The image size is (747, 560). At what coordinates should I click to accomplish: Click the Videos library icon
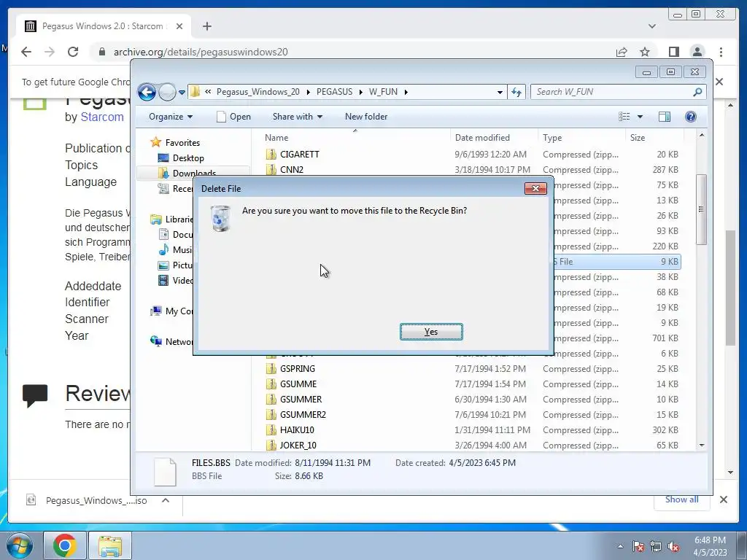[163, 281]
